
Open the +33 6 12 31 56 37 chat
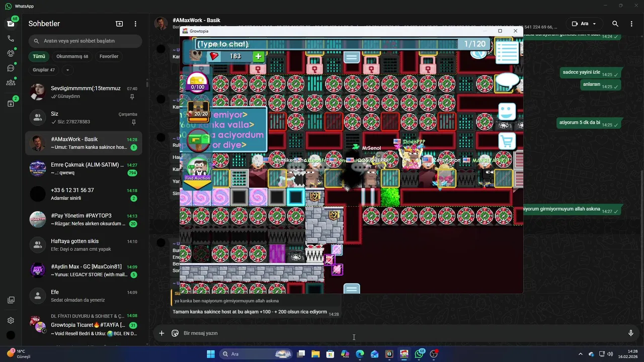pyautogui.click(x=84, y=194)
